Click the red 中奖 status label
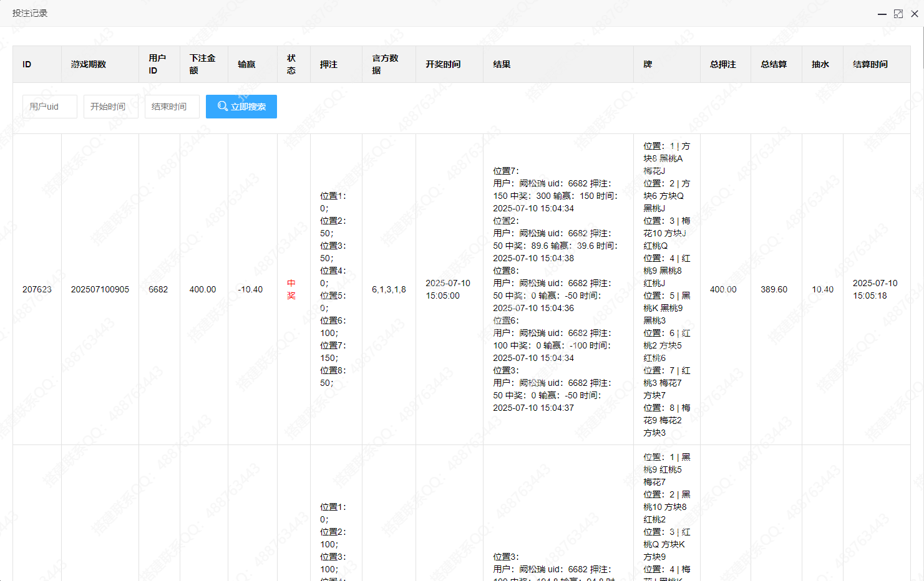The image size is (924, 581). (x=291, y=289)
